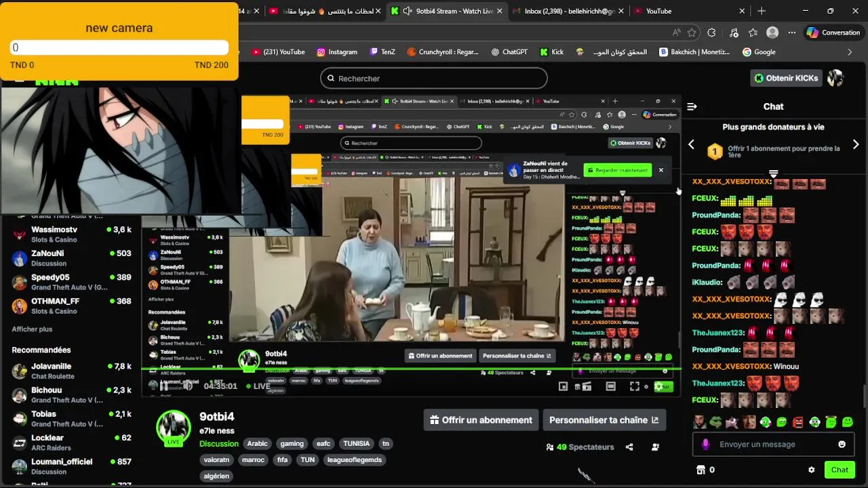Open Tobias recommended channel
The width and height of the screenshot is (868, 488).
pyautogui.click(x=71, y=419)
